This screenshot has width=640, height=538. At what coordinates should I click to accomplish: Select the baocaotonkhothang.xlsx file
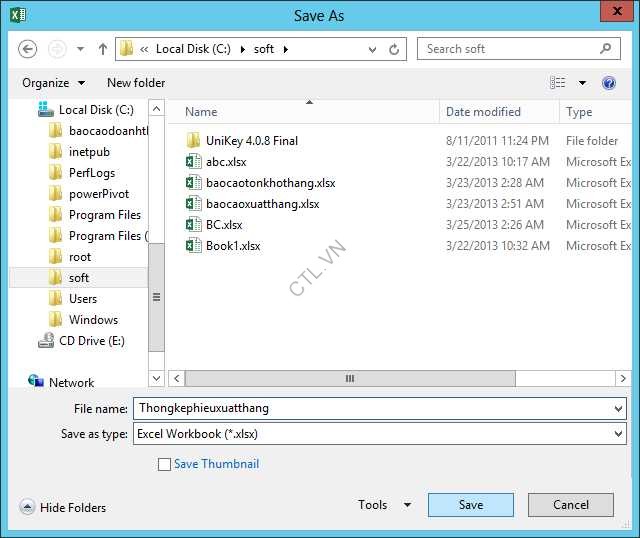[270, 183]
